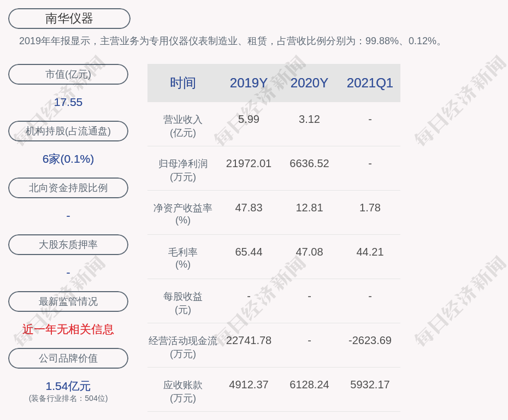Click the red 近一年无相关信息 text

coord(68,329)
